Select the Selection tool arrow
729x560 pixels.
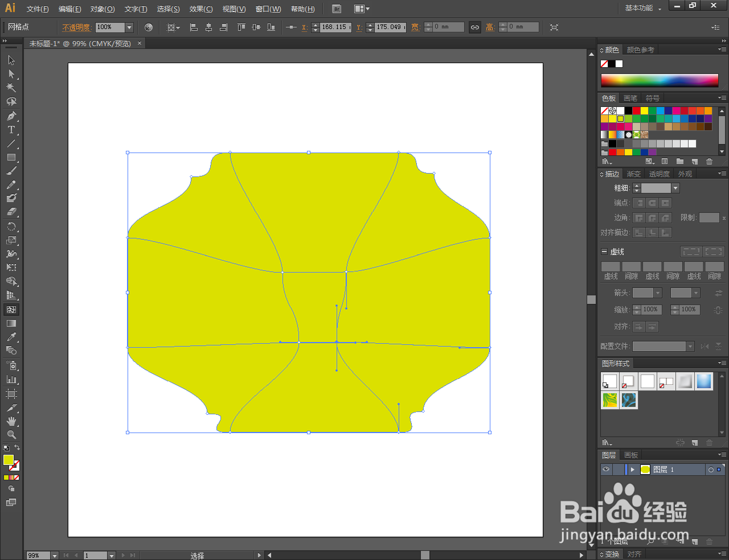[x=11, y=60]
